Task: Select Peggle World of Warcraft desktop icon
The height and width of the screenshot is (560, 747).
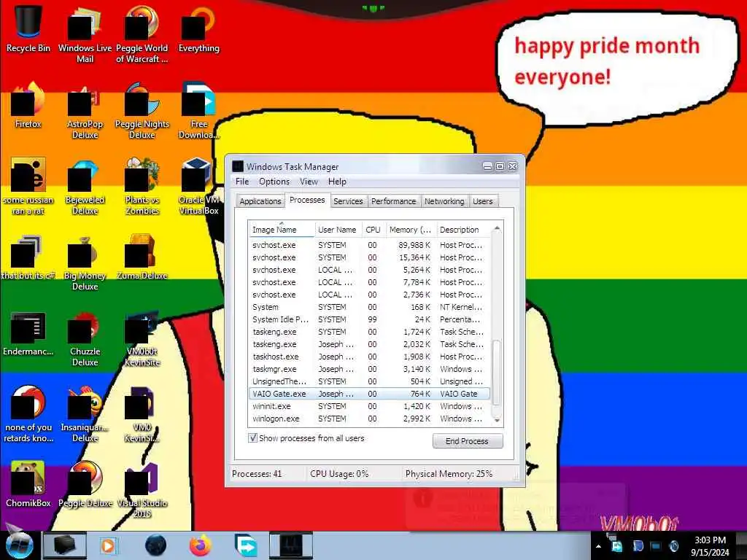Action: point(142,34)
